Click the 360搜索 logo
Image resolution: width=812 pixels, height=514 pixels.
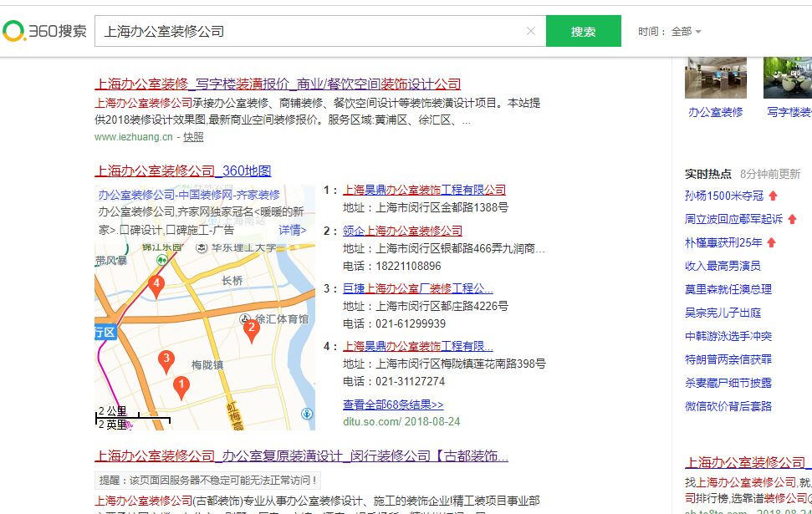tap(44, 31)
